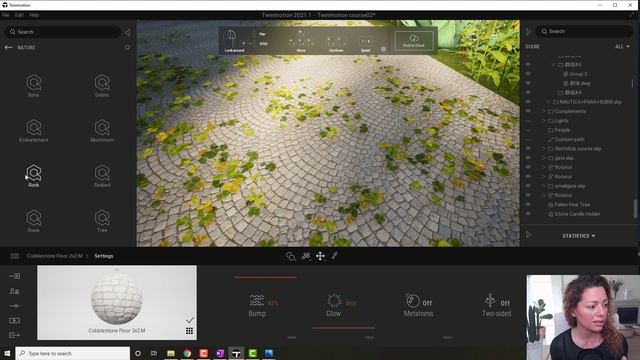
Task: Open the ALL filter dropdown
Action: 622,47
